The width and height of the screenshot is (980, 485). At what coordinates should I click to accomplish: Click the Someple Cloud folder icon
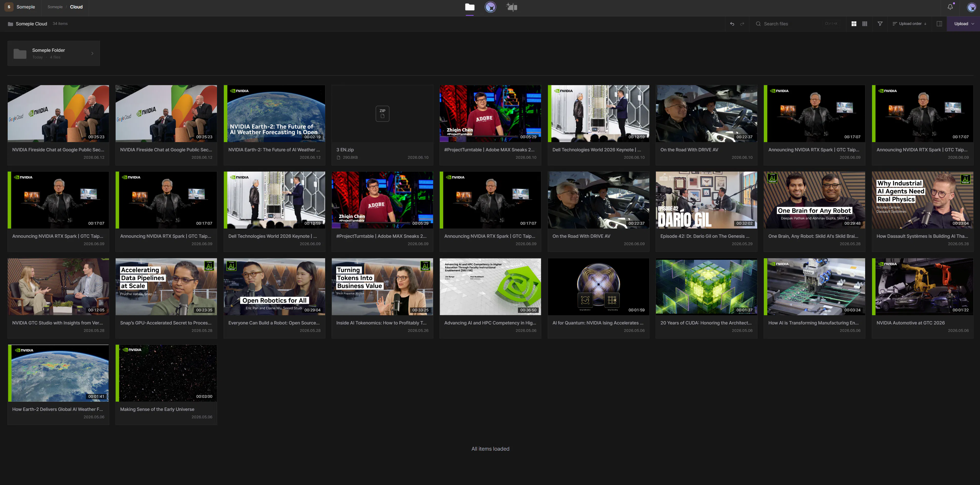tap(11, 24)
